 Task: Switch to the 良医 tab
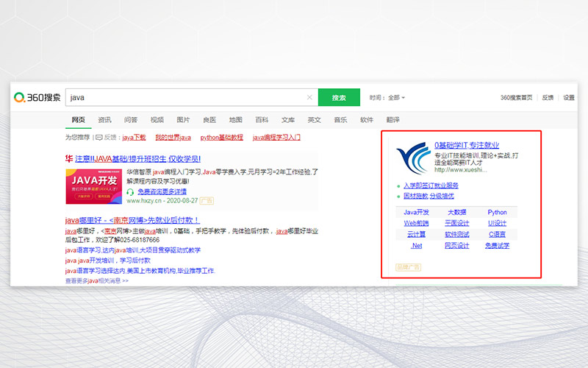209,120
